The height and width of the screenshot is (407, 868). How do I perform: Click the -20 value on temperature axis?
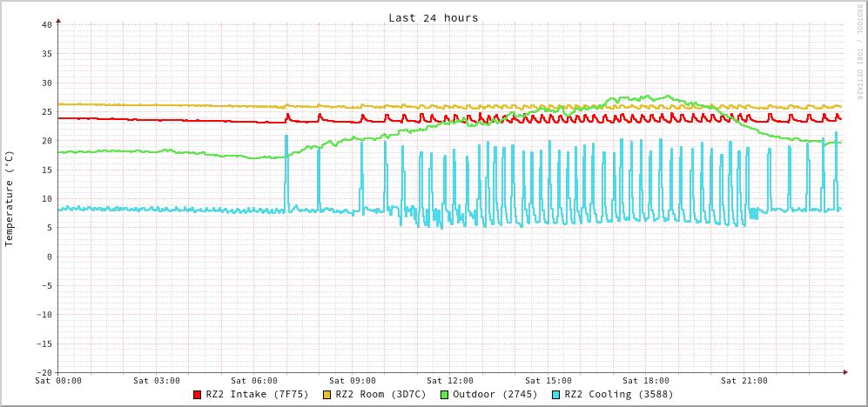click(44, 372)
